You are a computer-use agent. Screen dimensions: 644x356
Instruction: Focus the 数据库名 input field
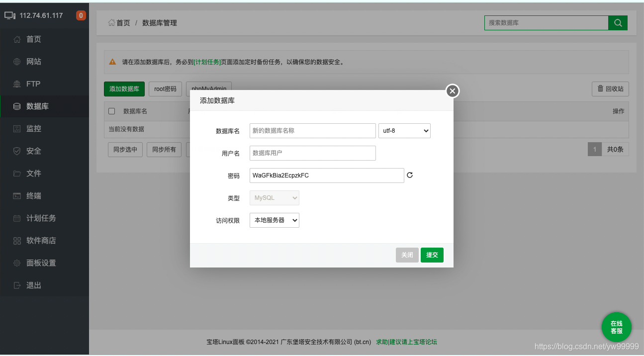(313, 131)
